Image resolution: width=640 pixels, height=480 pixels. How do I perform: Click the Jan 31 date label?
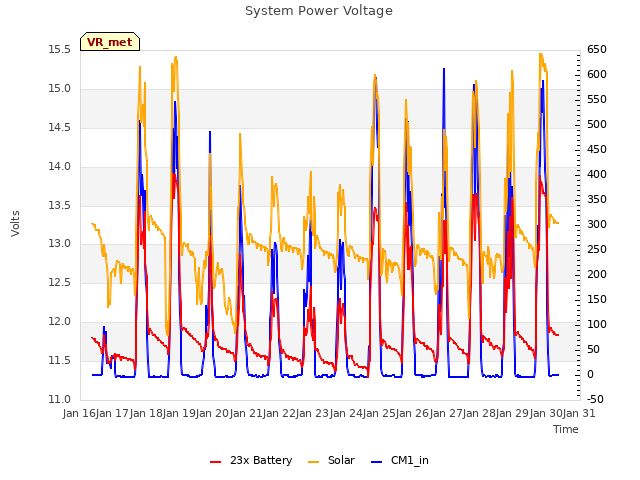[x=579, y=413]
